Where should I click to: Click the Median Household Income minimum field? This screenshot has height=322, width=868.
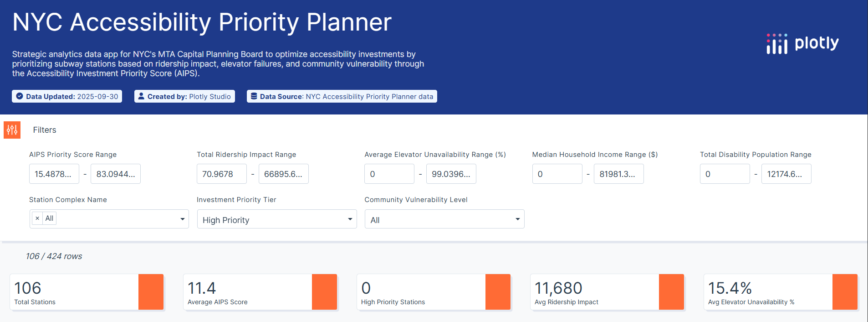click(557, 174)
